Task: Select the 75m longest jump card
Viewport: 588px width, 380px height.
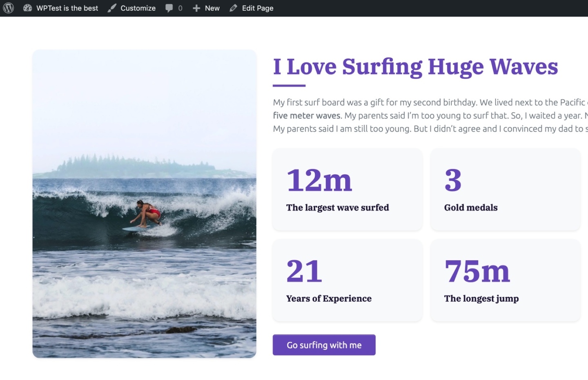Action: pos(505,280)
